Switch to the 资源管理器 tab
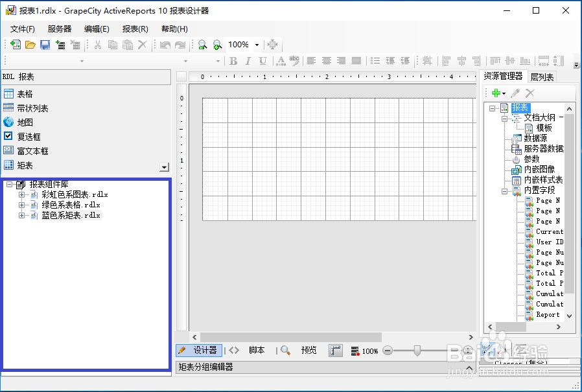The image size is (582, 392). pyautogui.click(x=503, y=76)
